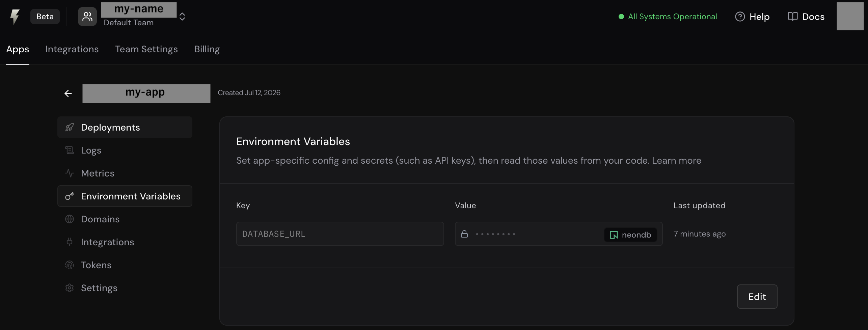This screenshot has height=330, width=868.
Task: Open the user avatar menu
Action: point(850,16)
